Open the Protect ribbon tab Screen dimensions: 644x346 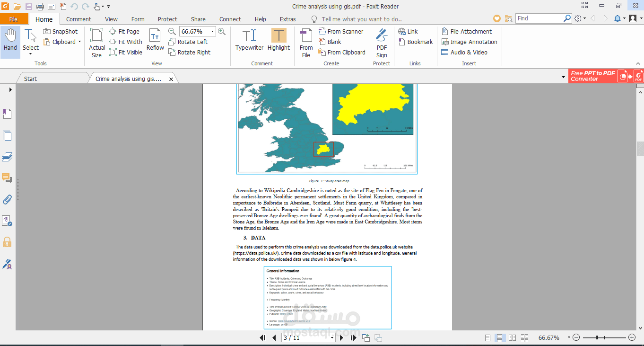pyautogui.click(x=167, y=19)
